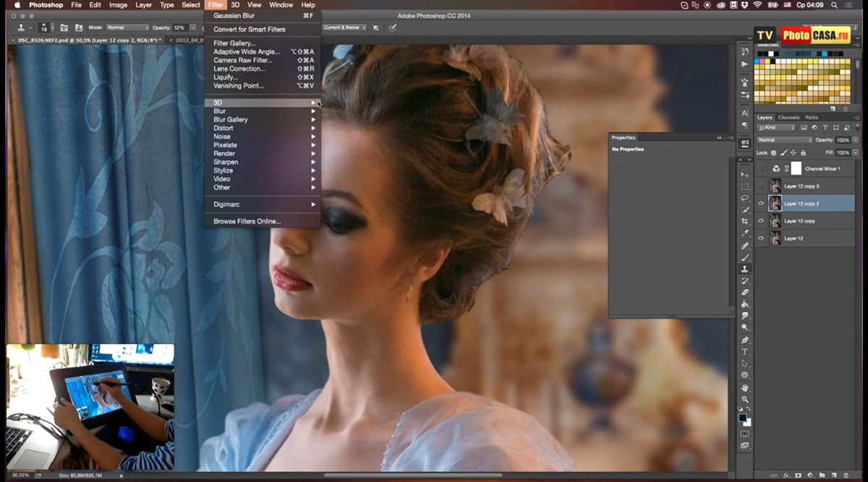868x482 pixels.
Task: Select the Ellipse shape tool
Action: [744, 375]
